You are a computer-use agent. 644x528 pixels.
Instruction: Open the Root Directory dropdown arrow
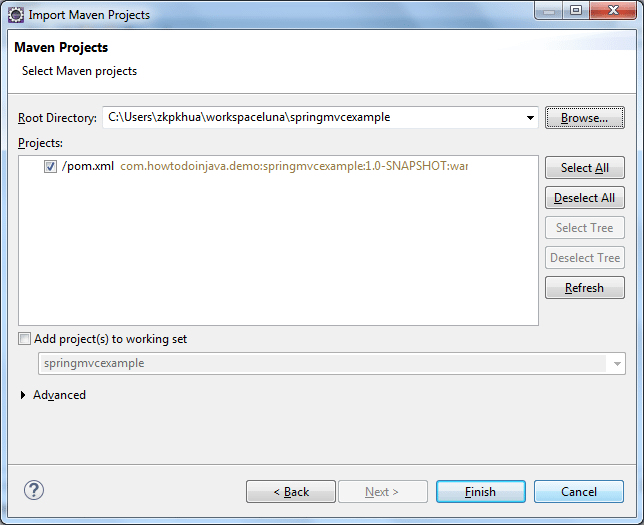tap(530, 118)
